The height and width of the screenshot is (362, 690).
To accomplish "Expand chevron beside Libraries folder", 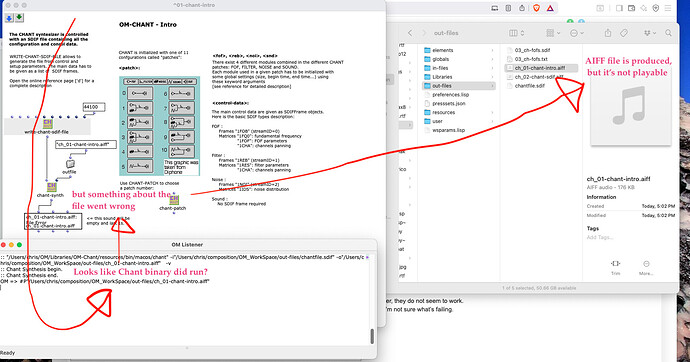I will 492,77.
